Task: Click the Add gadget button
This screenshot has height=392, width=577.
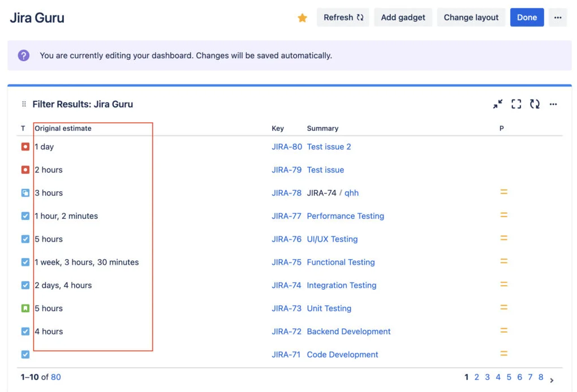Action: click(403, 18)
